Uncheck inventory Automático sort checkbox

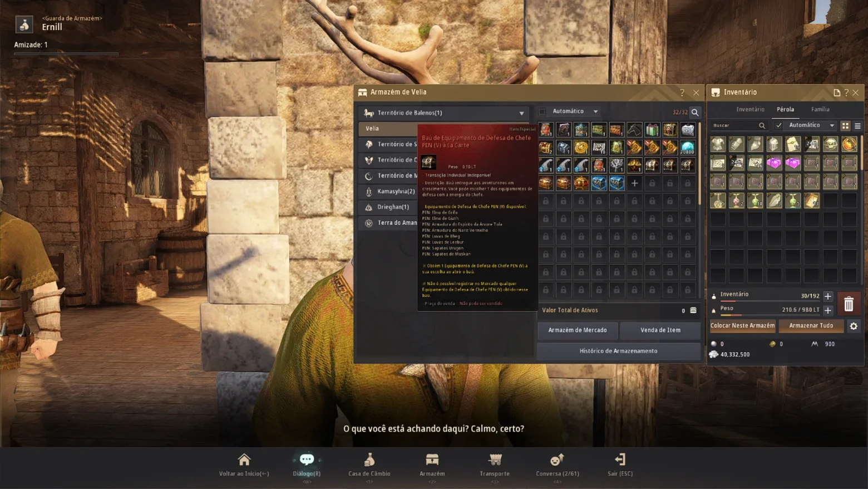pyautogui.click(x=778, y=125)
